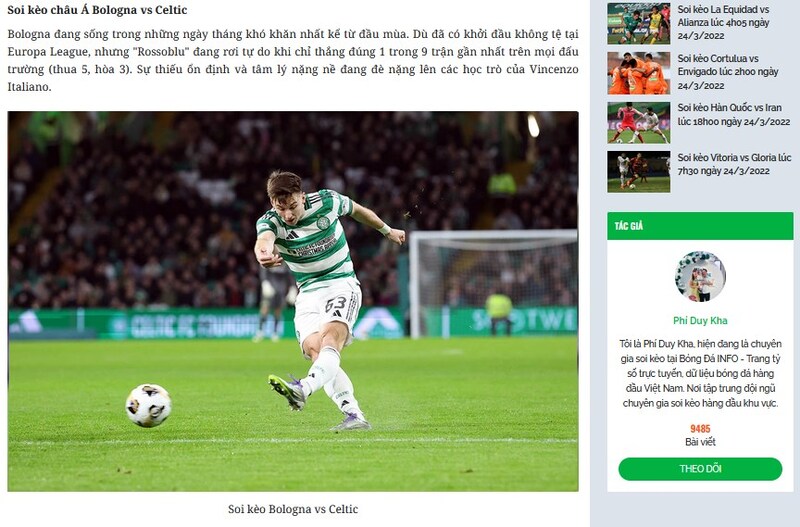This screenshot has width=800, height=527.
Task: Click the Soi kèo châu Á Bologna vs Celtic heading
Action: [97, 10]
